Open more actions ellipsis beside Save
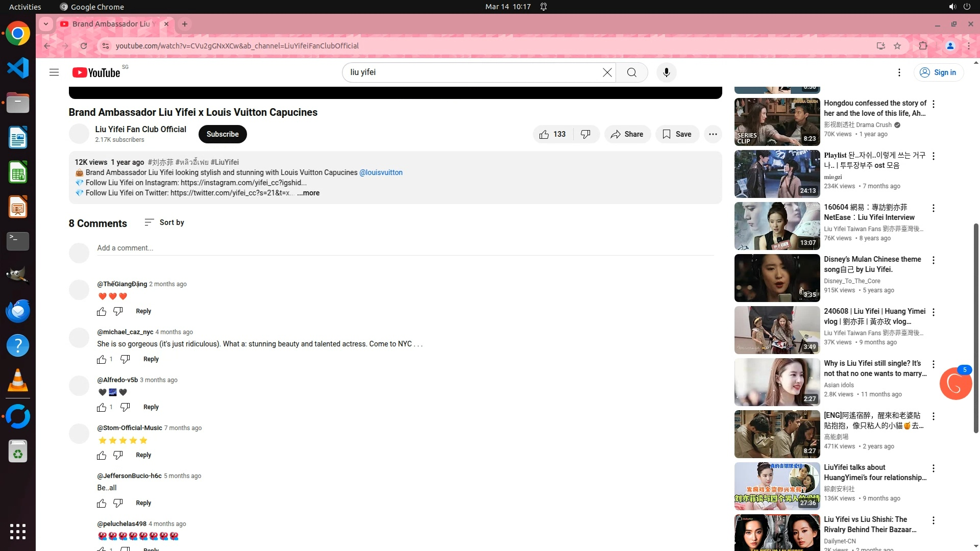This screenshot has width=980, height=551. click(713, 134)
